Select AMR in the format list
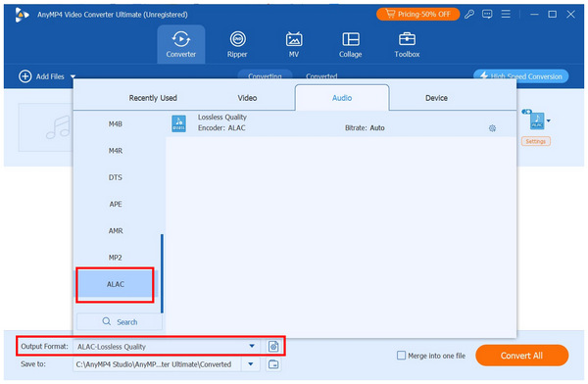 click(x=116, y=230)
